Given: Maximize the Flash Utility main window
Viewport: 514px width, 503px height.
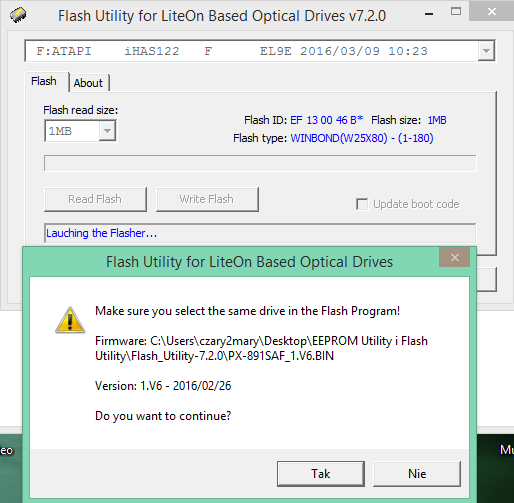Looking at the screenshot, I should [x=456, y=12].
